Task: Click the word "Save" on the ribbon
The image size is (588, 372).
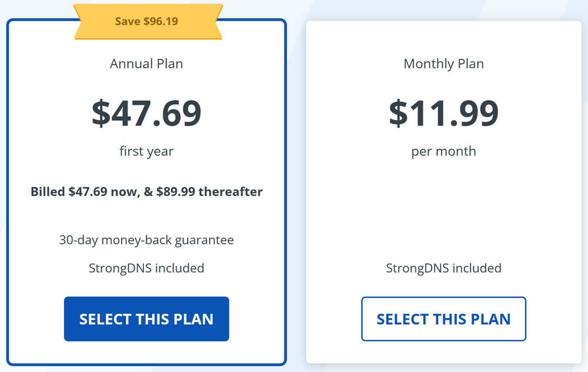Action: tap(128, 22)
